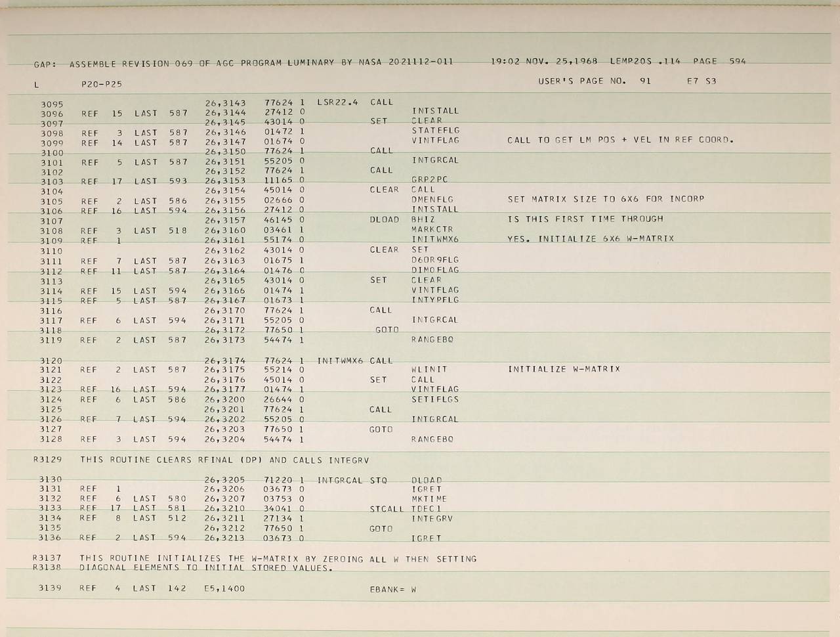Select 'LAST 512' reference on line 3134
Image resolution: width=840 pixels, height=637 pixels.
coord(161,518)
